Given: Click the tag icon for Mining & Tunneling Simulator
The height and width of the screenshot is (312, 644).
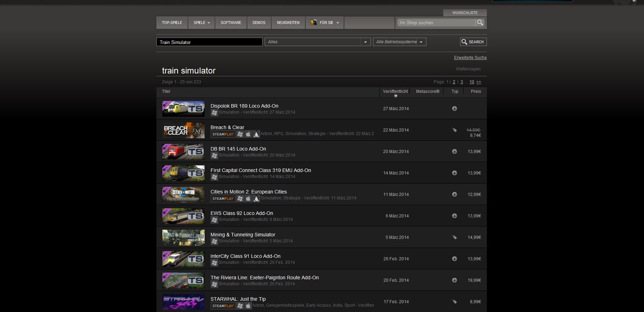Looking at the screenshot, I should 455,237.
